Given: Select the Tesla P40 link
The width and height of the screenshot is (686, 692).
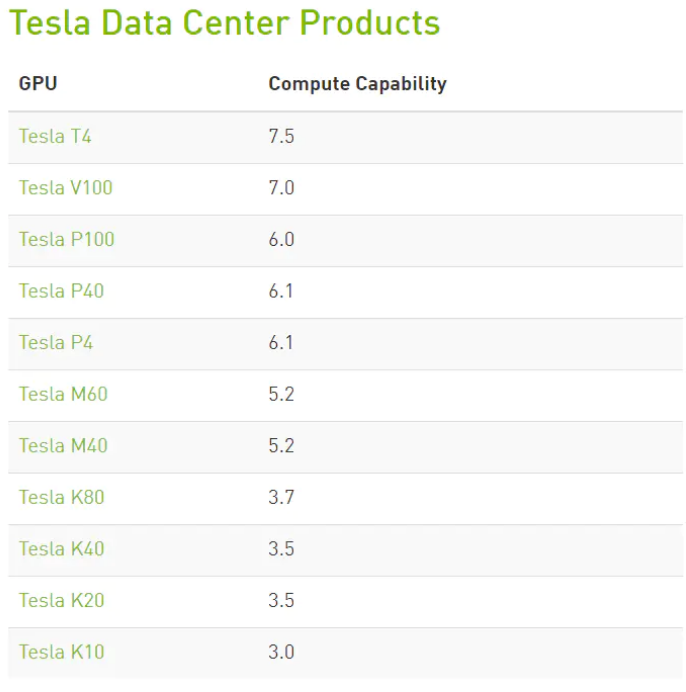Looking at the screenshot, I should pos(61,291).
